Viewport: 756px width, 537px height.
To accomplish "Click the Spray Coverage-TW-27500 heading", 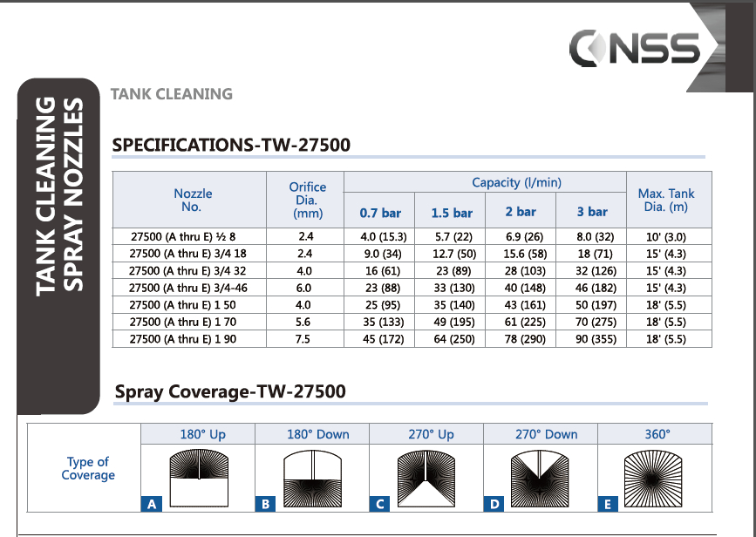I will 230,392.
